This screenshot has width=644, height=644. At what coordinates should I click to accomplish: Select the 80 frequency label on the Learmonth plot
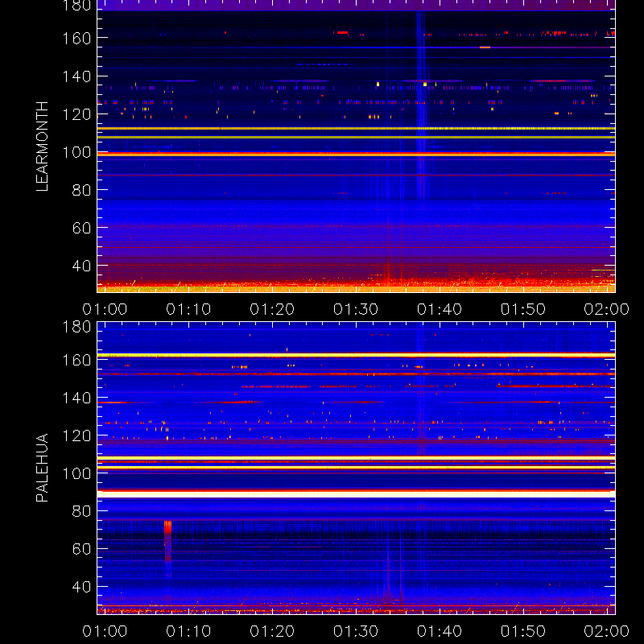[81, 190]
